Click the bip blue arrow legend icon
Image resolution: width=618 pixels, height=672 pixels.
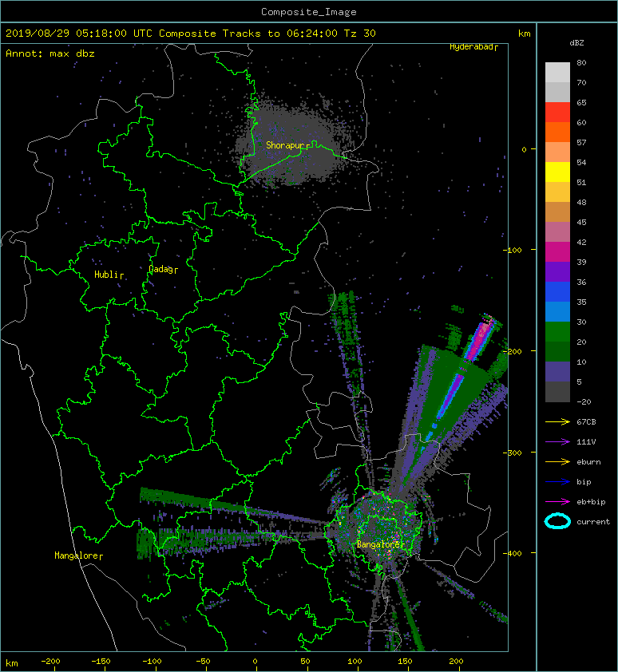coord(557,482)
